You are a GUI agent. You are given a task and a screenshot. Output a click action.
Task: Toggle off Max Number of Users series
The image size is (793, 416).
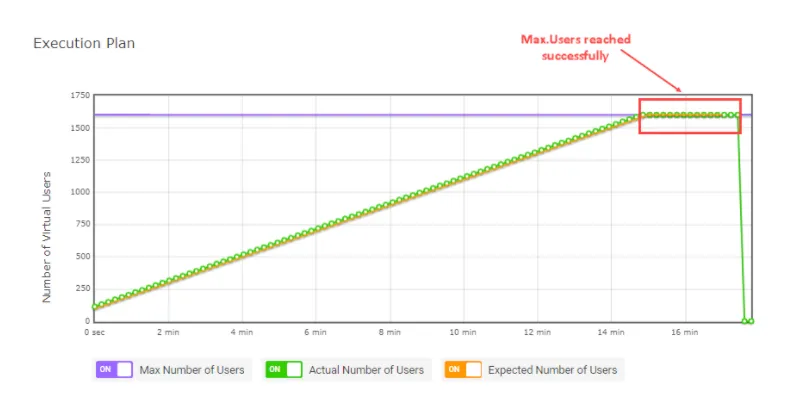pyautogui.click(x=114, y=369)
